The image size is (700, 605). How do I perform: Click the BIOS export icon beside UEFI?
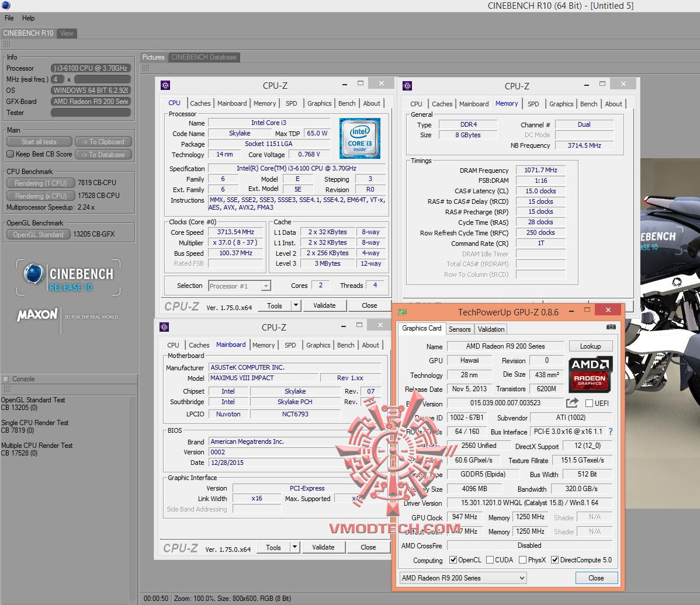(x=572, y=403)
